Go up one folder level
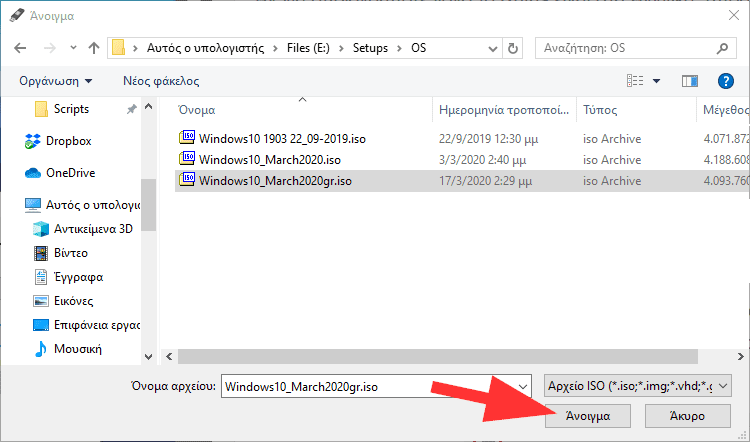Image resolution: width=750 pixels, height=442 pixels. [94, 48]
